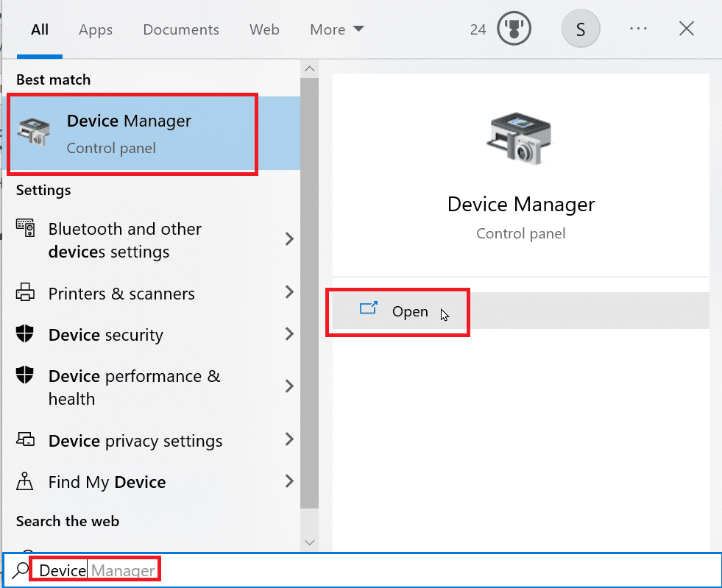This screenshot has width=722, height=588.
Task: Click the search box containing Device
Action: point(362,570)
